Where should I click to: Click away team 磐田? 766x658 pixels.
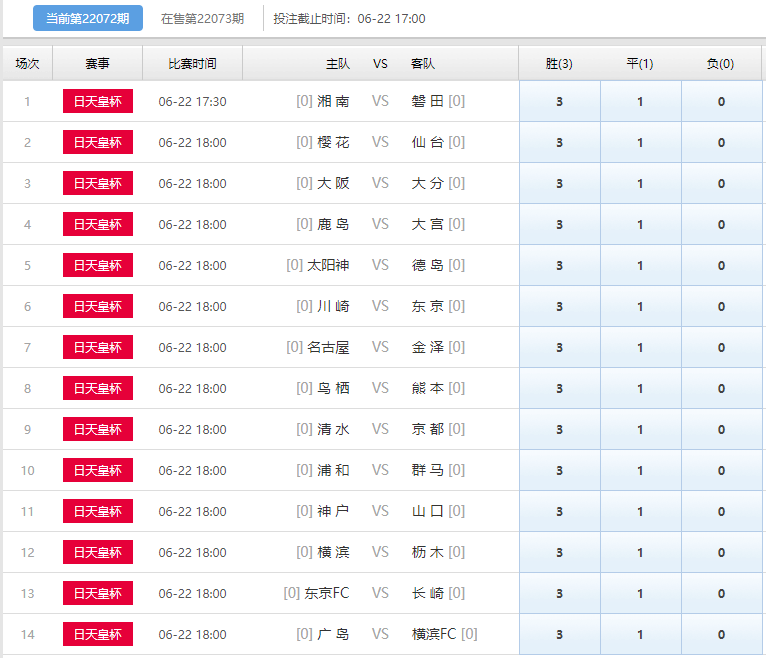[x=427, y=101]
